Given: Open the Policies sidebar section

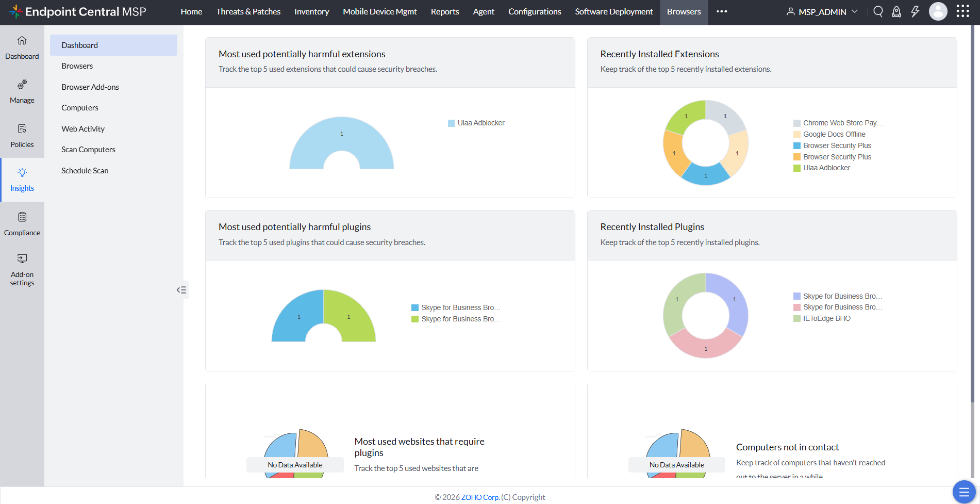Looking at the screenshot, I should [x=22, y=136].
